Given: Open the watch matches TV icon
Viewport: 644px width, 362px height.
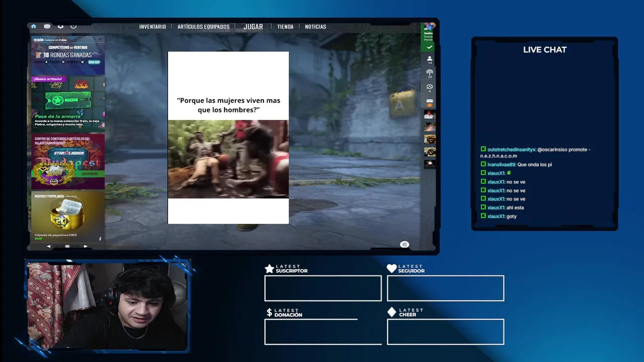Looking at the screenshot, I should tap(47, 26).
